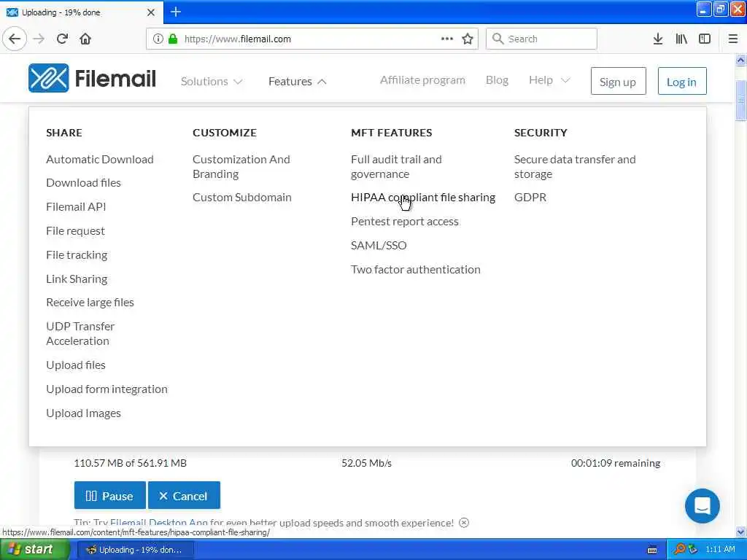Open a new tab with plus icon
Image resolution: width=747 pixels, height=560 pixels.
[176, 12]
